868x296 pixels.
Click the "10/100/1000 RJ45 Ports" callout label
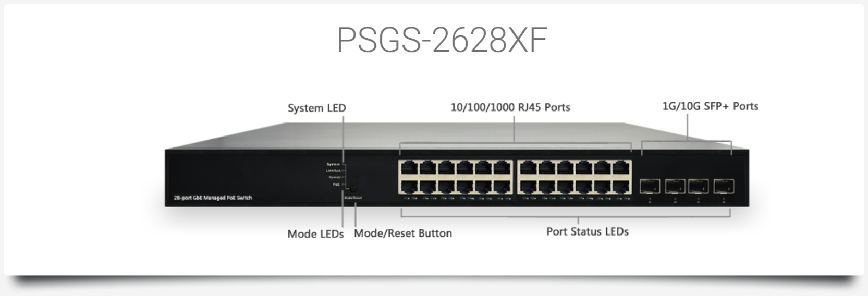[x=510, y=107]
